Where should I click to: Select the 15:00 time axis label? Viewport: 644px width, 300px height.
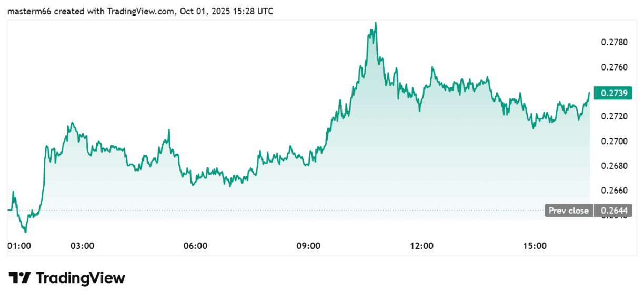535,246
